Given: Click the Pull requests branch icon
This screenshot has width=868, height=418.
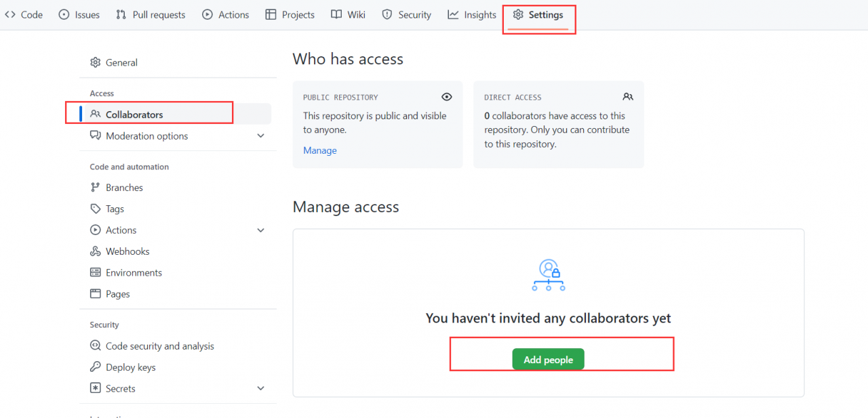Looking at the screenshot, I should pyautogui.click(x=121, y=15).
